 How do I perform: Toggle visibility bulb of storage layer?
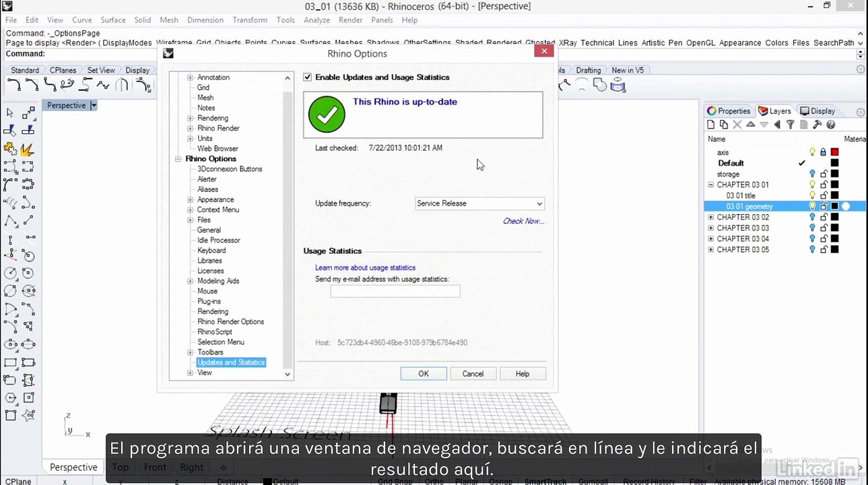pyautogui.click(x=812, y=174)
